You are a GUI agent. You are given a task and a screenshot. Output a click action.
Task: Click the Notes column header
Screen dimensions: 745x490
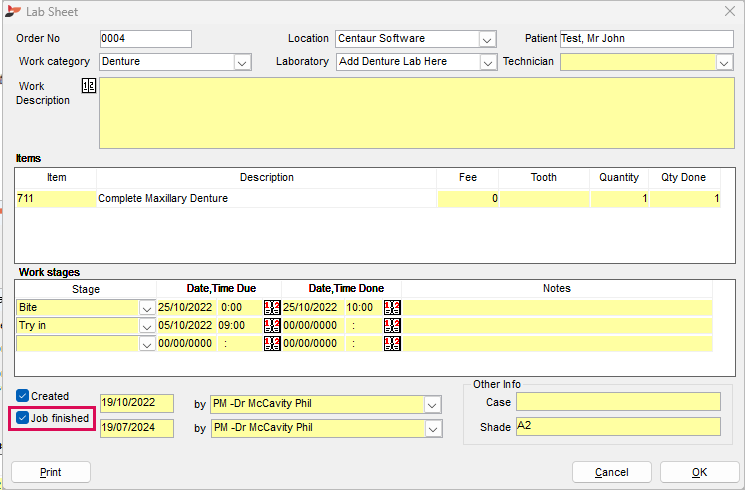click(557, 288)
